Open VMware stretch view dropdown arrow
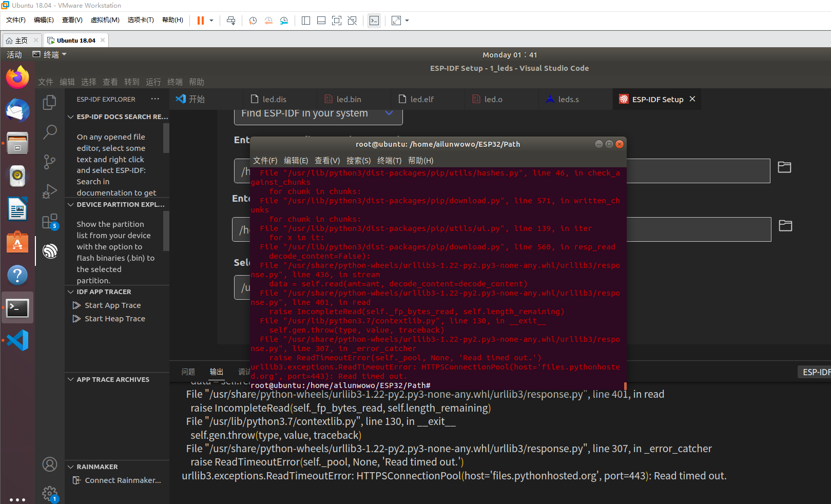Viewport: 831px width, 504px height. point(407,21)
